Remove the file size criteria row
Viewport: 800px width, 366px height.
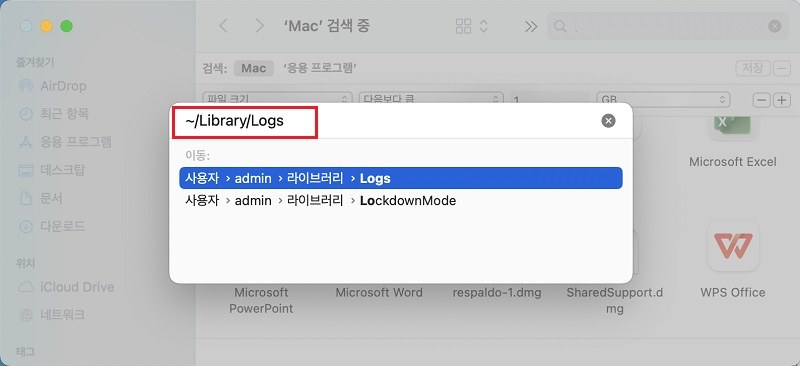[x=761, y=100]
